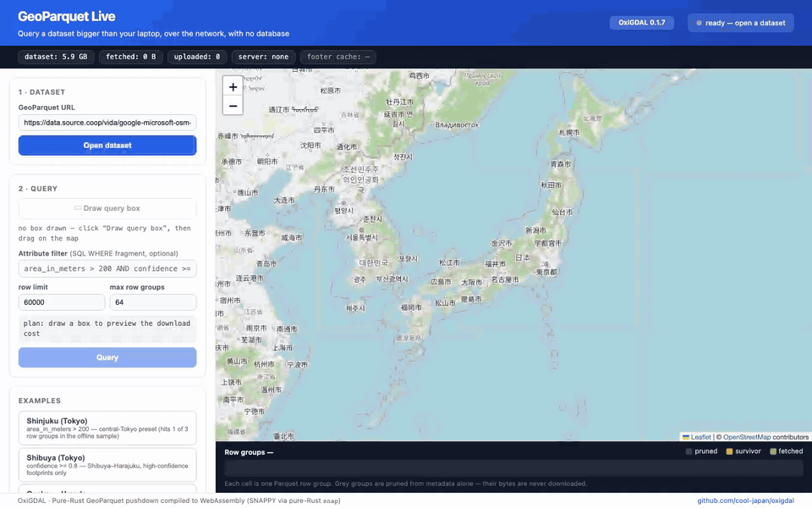Image resolution: width=812 pixels, height=508 pixels.
Task: Set the row limit field
Action: point(62,302)
